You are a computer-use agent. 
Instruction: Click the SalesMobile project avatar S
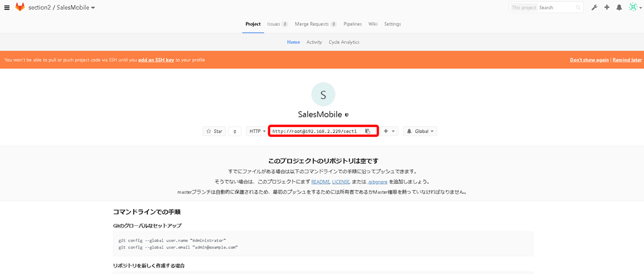(323, 94)
